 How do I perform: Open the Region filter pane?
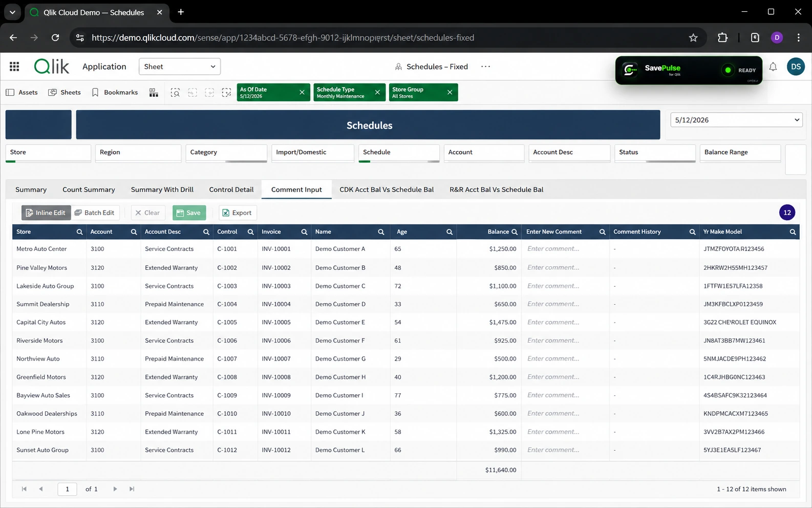click(x=138, y=153)
